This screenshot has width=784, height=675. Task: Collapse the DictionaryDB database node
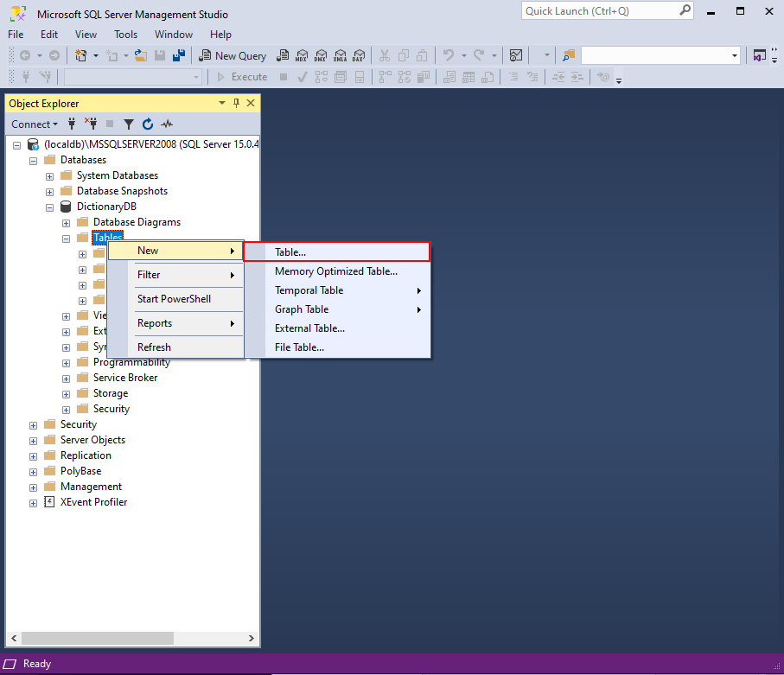(x=49, y=206)
